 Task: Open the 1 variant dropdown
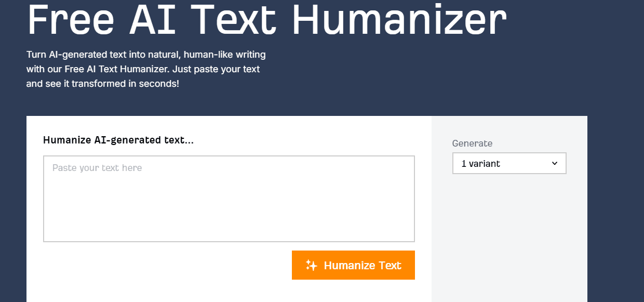point(509,163)
